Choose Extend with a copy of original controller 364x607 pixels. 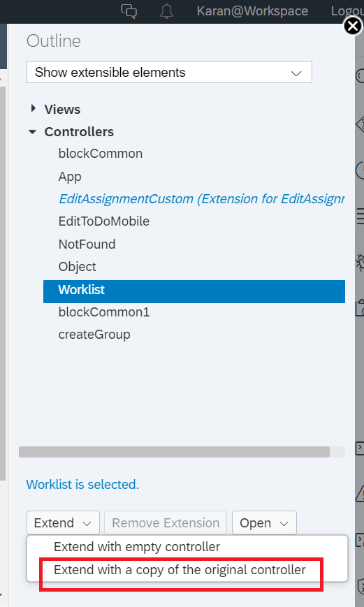(180, 570)
